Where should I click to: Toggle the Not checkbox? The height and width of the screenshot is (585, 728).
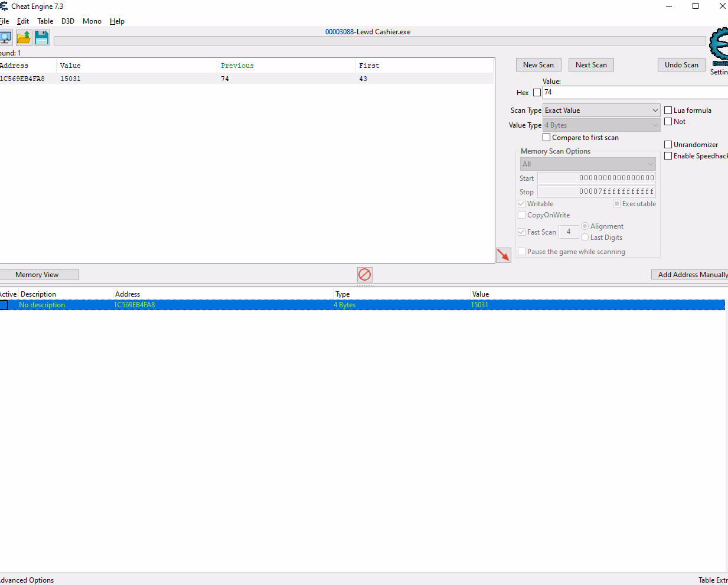point(668,122)
